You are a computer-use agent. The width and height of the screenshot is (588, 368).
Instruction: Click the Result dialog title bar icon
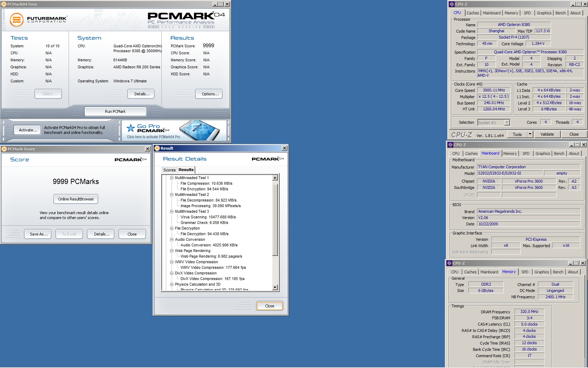point(157,148)
